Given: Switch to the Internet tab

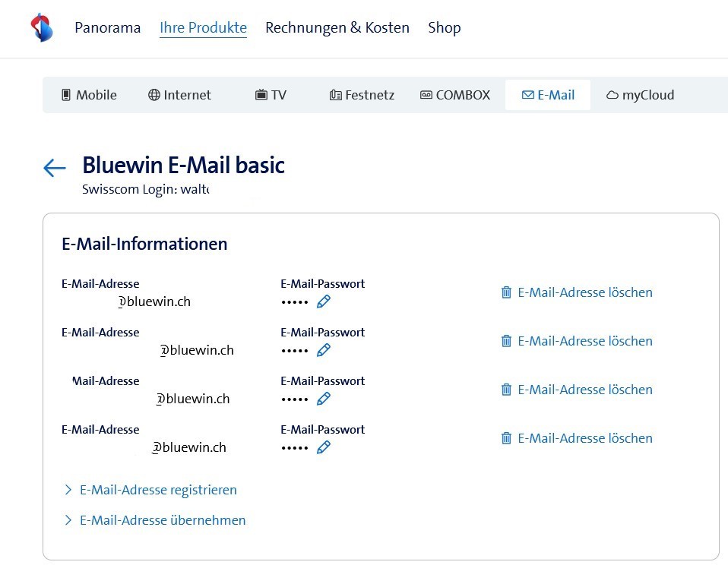Looking at the screenshot, I should pos(179,95).
